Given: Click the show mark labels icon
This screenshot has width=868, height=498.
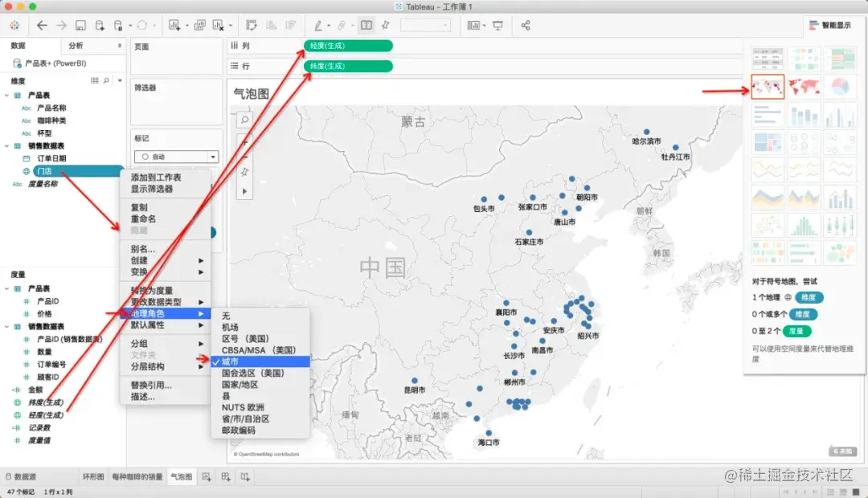Looking at the screenshot, I should click(x=366, y=26).
